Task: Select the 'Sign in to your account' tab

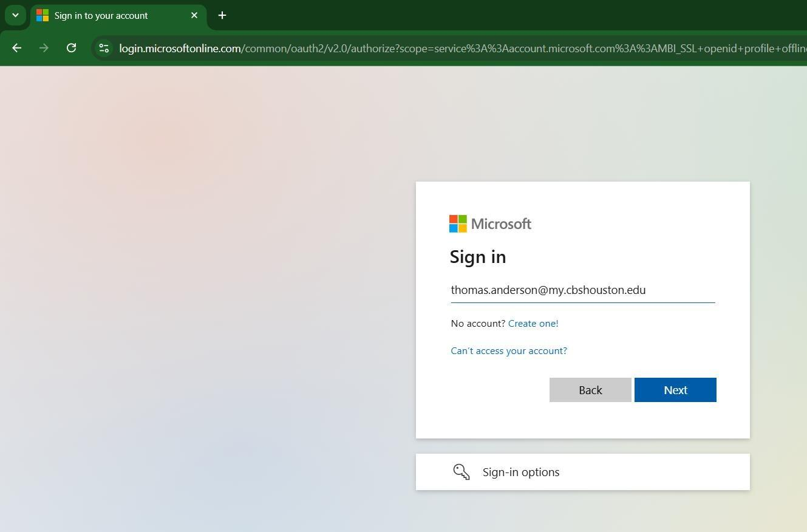Action: tap(118, 16)
